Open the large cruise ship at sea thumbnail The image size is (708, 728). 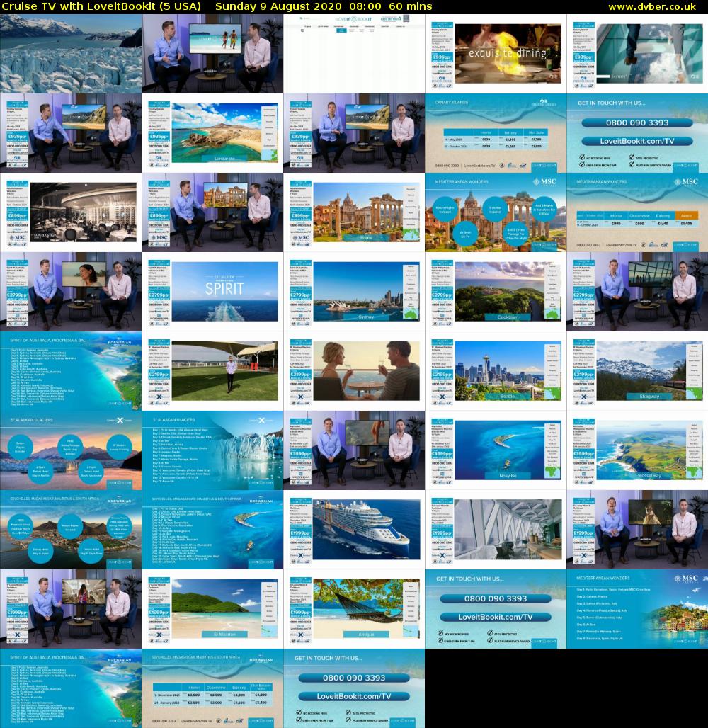pyautogui.click(x=354, y=530)
